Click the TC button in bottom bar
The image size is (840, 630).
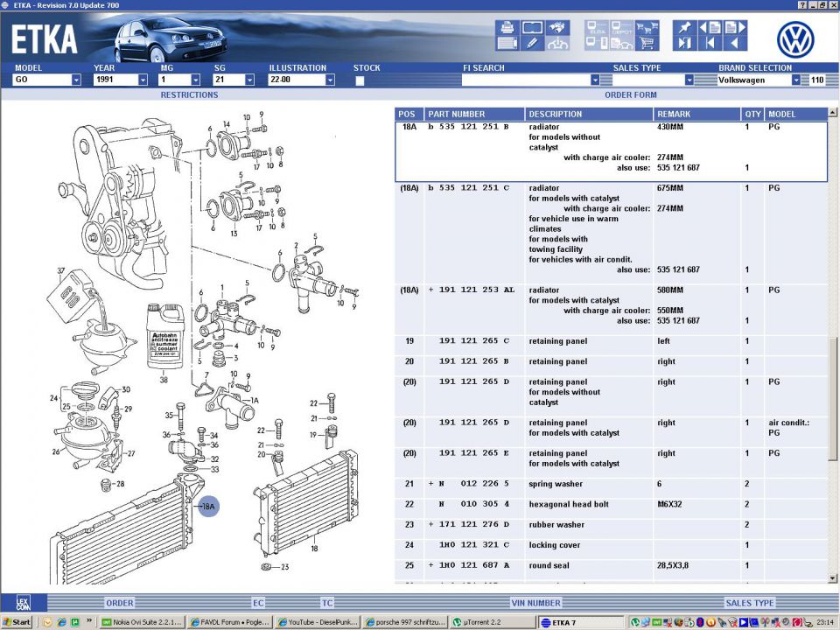327,603
